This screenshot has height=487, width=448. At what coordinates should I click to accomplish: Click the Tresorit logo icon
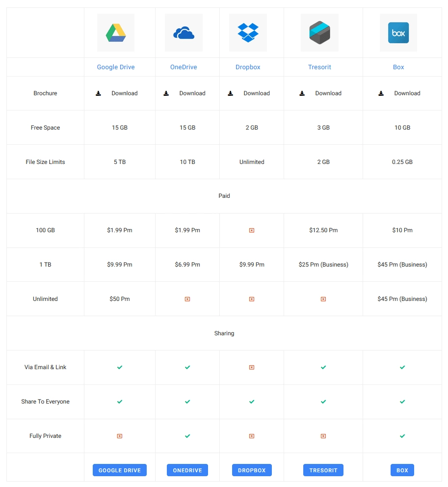(x=319, y=32)
